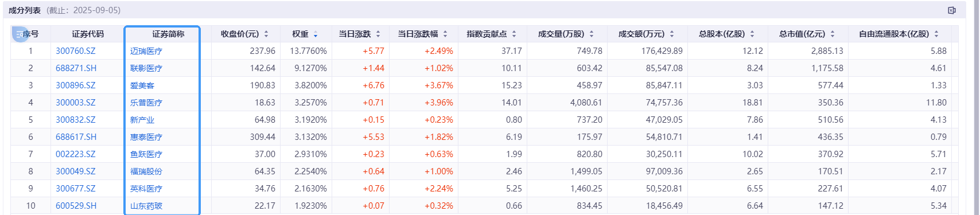Click the export icon at top right
The height and width of the screenshot is (215, 980).
coord(952,10)
